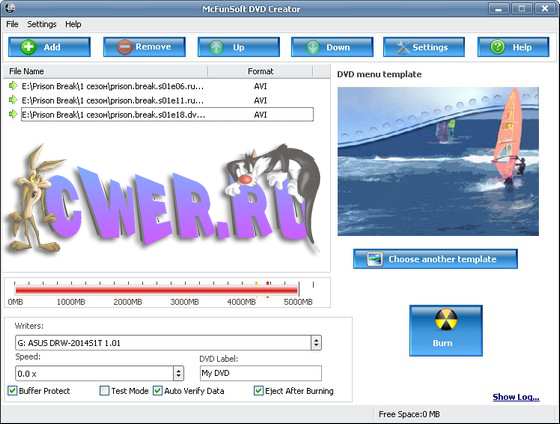560x424 pixels.
Task: Click the Remove button label
Action: pyautogui.click(x=153, y=47)
